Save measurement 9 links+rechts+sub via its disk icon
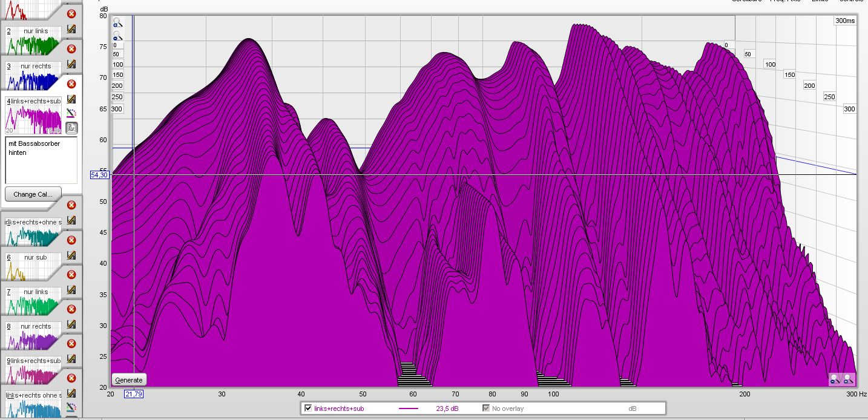Image resolution: width=868 pixels, height=420 pixels. point(71,359)
